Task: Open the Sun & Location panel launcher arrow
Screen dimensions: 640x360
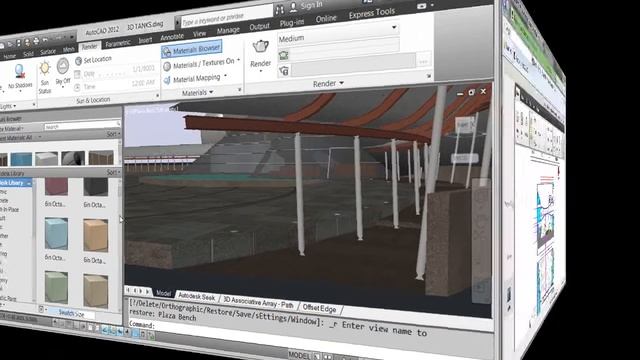Action: 157,96
